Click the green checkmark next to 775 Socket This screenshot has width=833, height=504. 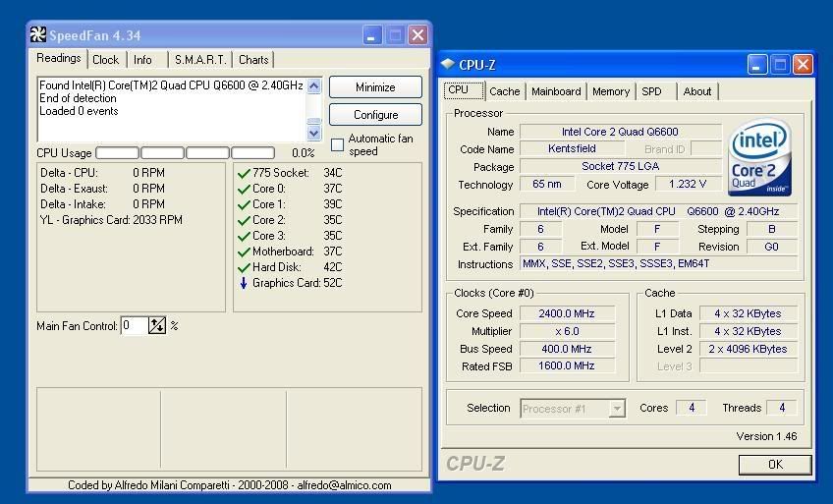[x=244, y=173]
